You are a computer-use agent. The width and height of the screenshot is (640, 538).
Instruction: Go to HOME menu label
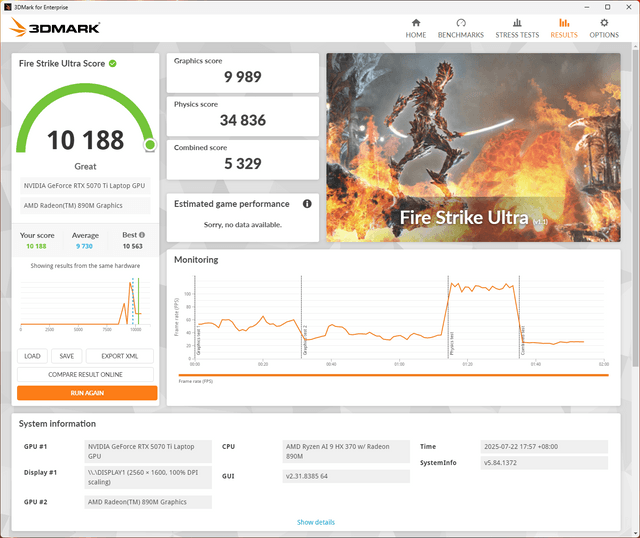pyautogui.click(x=416, y=35)
